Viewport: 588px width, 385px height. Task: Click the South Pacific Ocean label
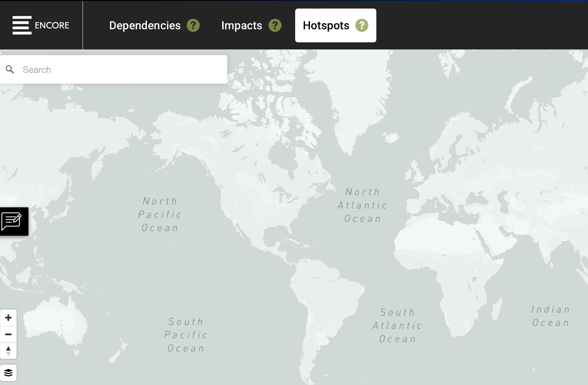[186, 335]
